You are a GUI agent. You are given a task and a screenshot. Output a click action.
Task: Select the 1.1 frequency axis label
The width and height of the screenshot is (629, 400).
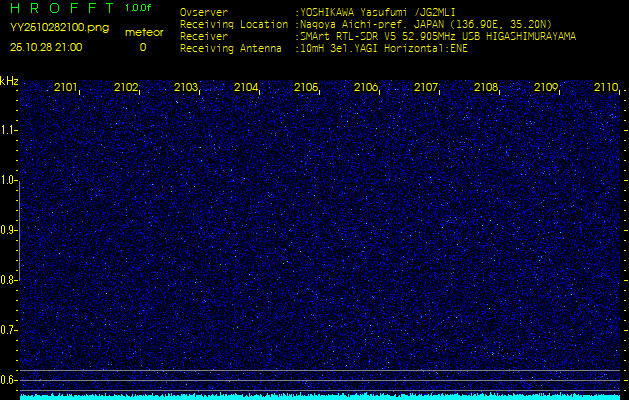click(x=9, y=130)
